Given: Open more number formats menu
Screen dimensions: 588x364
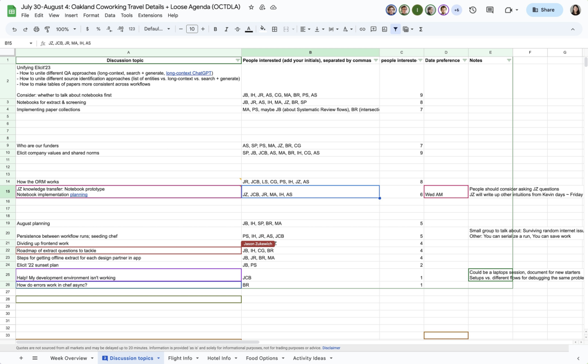Looking at the screenshot, I should tap(132, 29).
